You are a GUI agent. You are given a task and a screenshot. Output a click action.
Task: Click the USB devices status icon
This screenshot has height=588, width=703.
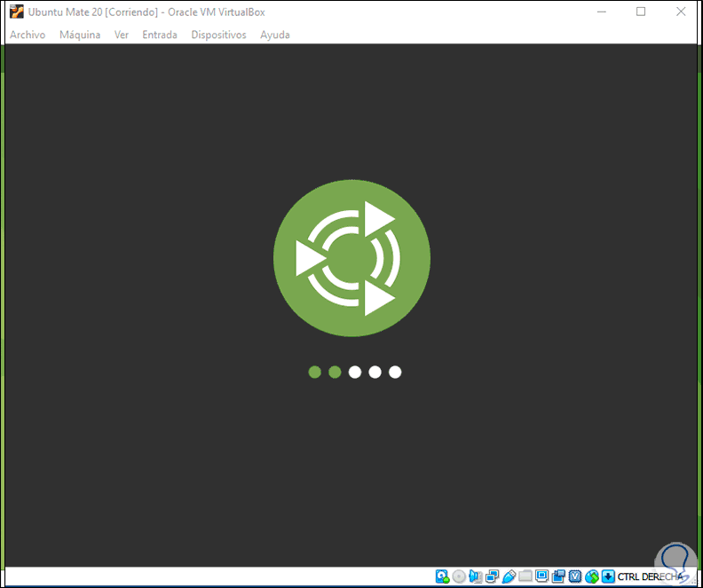point(509,576)
